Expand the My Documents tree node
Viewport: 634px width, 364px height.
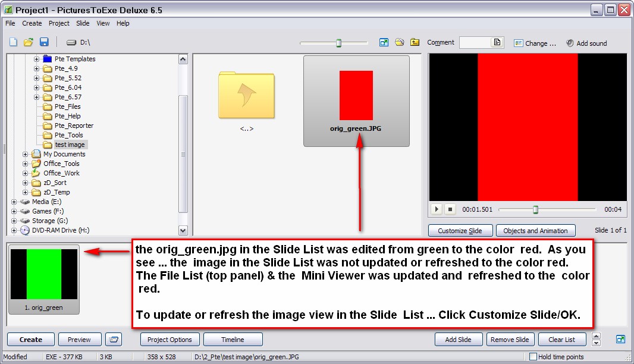coord(26,154)
